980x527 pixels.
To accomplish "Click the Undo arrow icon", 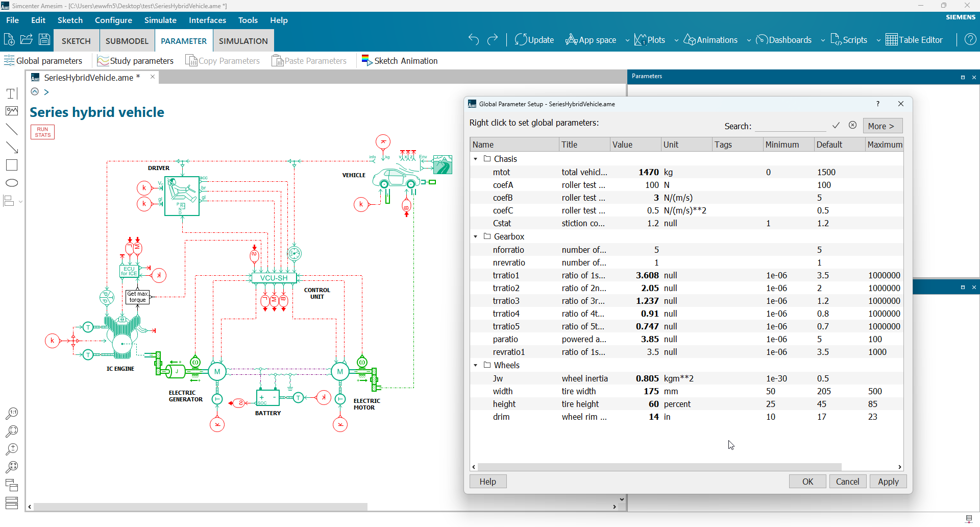I will pyautogui.click(x=474, y=40).
